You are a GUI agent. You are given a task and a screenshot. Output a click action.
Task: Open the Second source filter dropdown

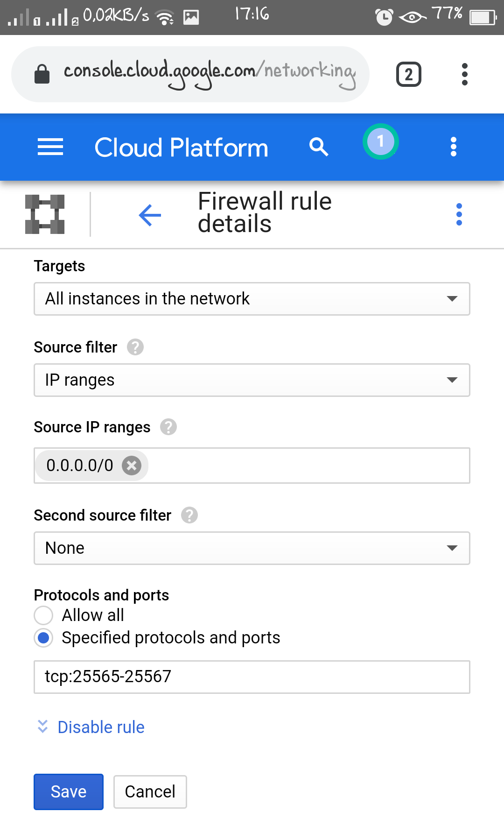click(x=252, y=548)
